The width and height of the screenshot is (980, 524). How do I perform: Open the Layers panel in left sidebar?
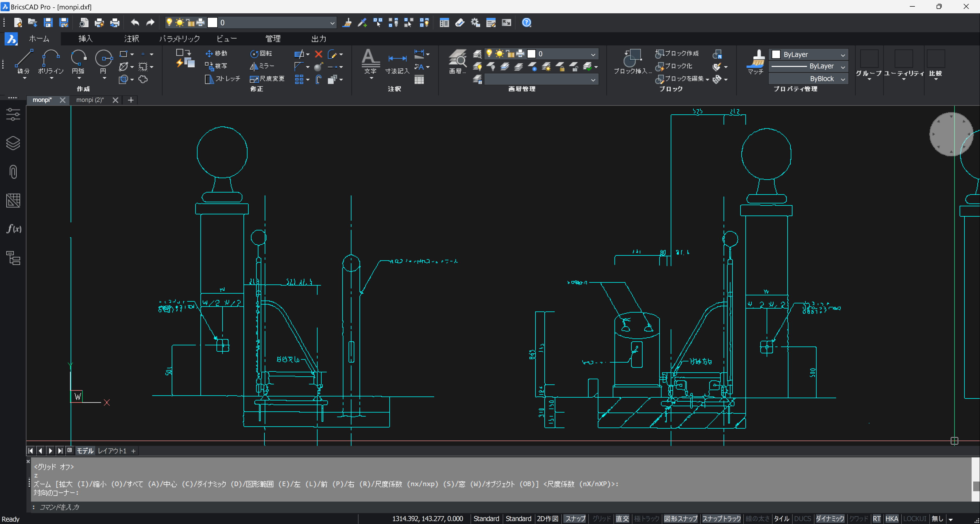point(13,143)
